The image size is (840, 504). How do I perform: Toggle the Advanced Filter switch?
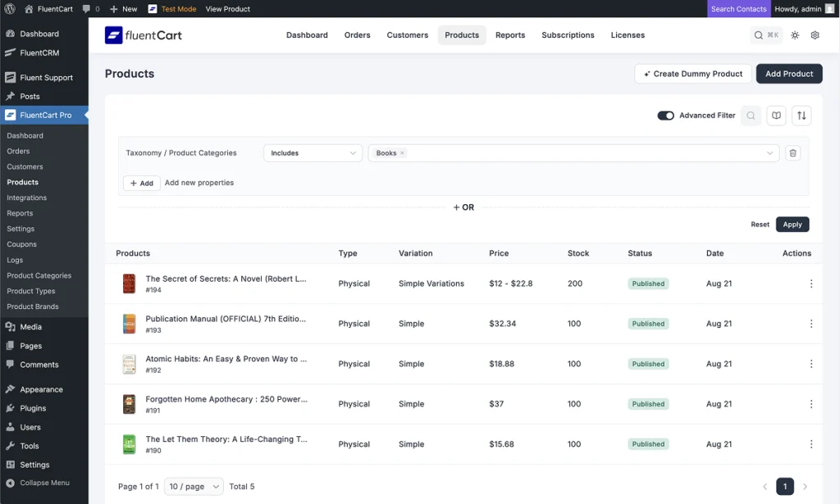click(x=665, y=116)
